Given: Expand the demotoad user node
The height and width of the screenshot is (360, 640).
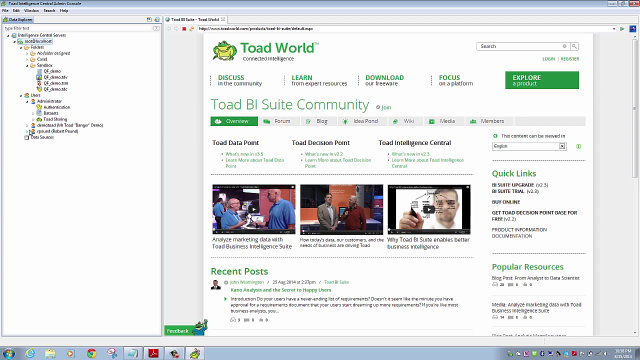Looking at the screenshot, I should tap(27, 125).
